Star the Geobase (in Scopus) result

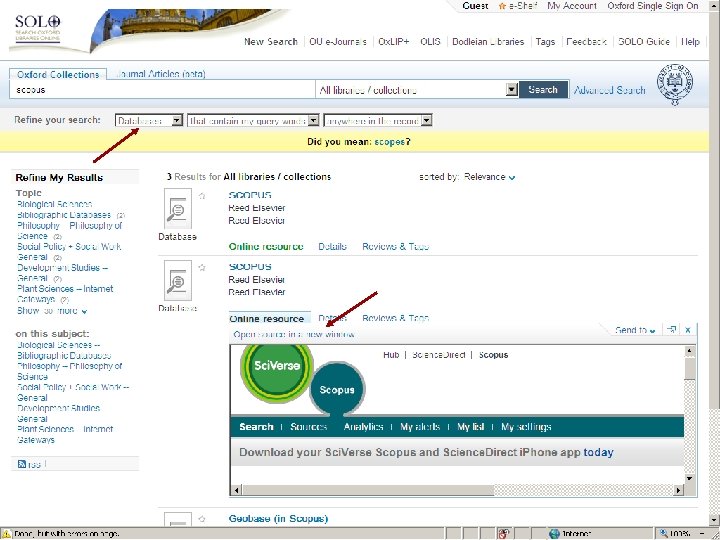(x=202, y=519)
